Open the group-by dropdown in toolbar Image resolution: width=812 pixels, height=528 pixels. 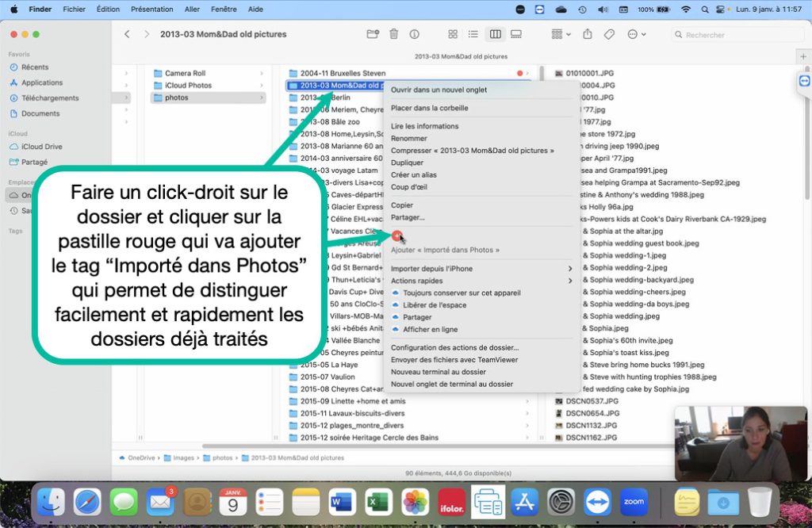click(561, 34)
